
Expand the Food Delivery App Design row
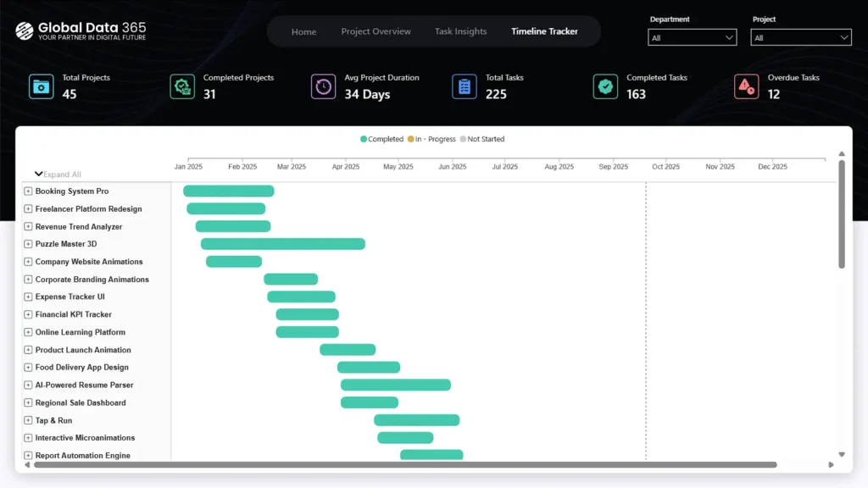[x=28, y=368]
